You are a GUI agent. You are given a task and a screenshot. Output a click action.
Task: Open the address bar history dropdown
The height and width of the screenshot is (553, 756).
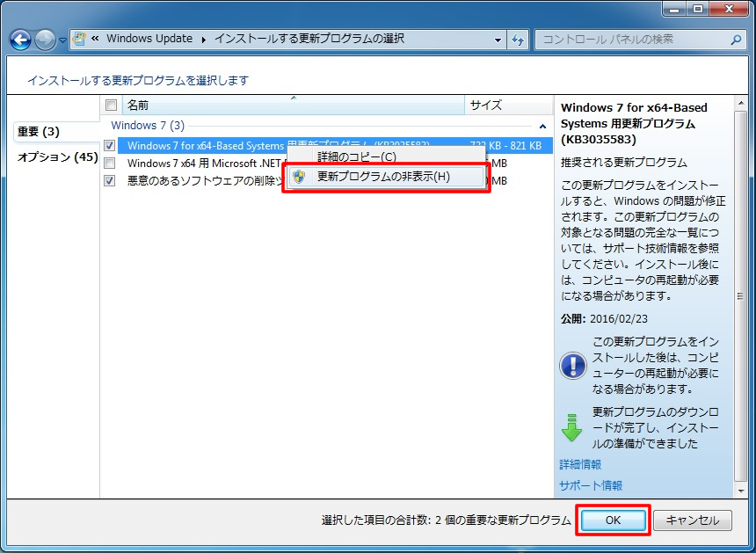498,40
